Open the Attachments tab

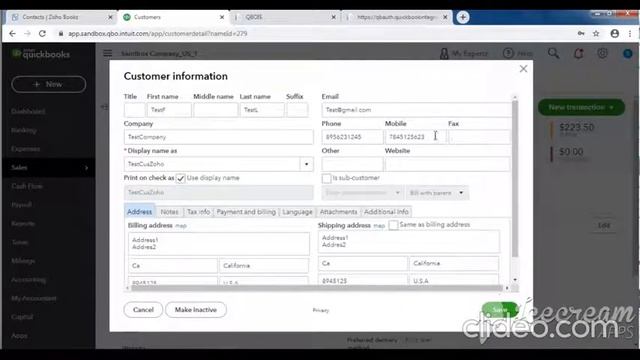[338, 212]
